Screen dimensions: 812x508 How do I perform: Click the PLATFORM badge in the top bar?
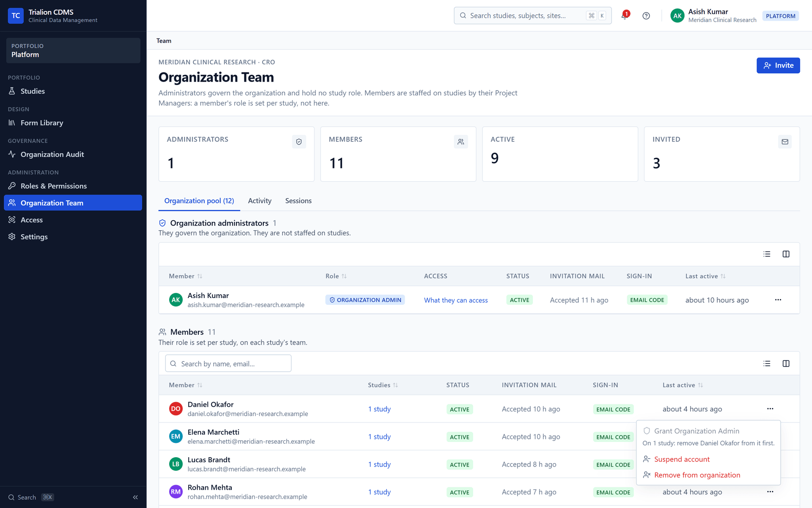click(780, 16)
